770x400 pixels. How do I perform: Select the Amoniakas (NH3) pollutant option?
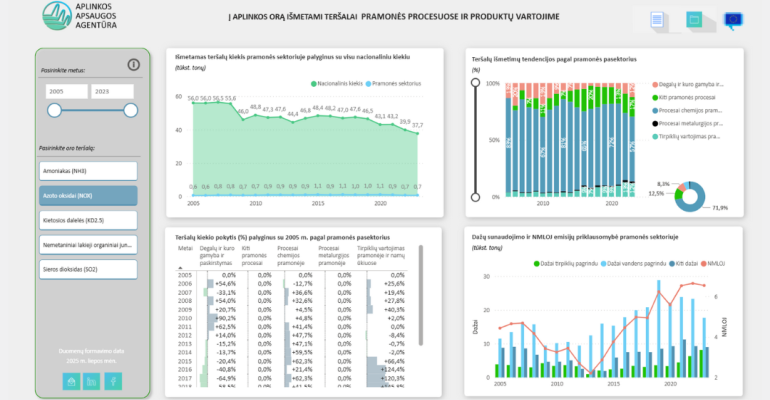[88, 171]
